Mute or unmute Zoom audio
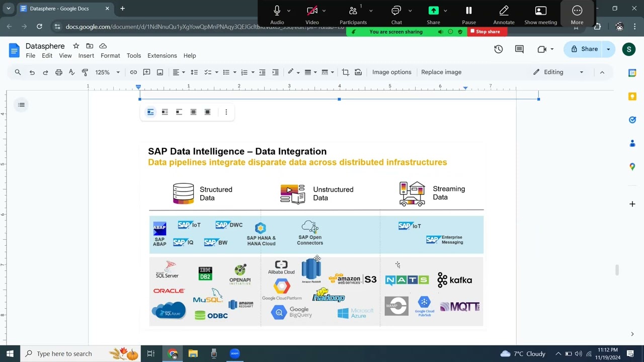Screen dimensions: 644x362 pyautogui.click(x=277, y=14)
